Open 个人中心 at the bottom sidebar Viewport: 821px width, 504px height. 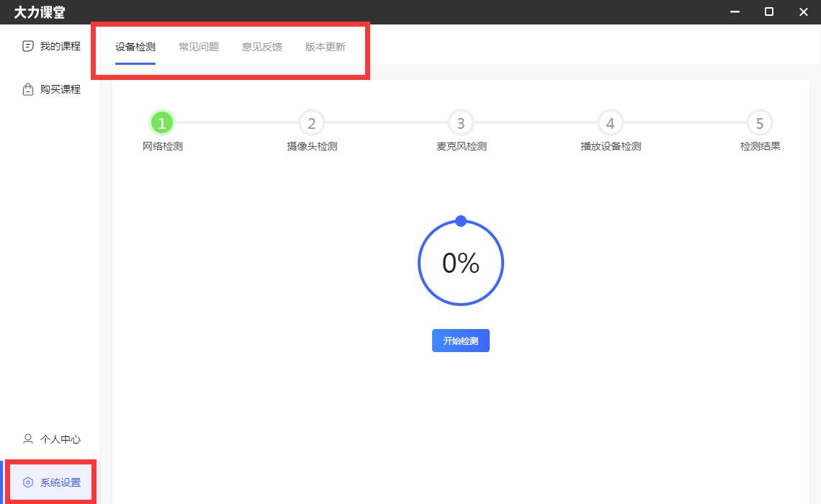click(x=53, y=439)
